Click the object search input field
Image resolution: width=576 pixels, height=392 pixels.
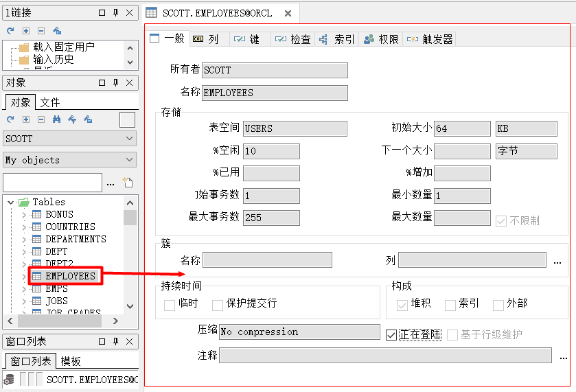coord(53,183)
